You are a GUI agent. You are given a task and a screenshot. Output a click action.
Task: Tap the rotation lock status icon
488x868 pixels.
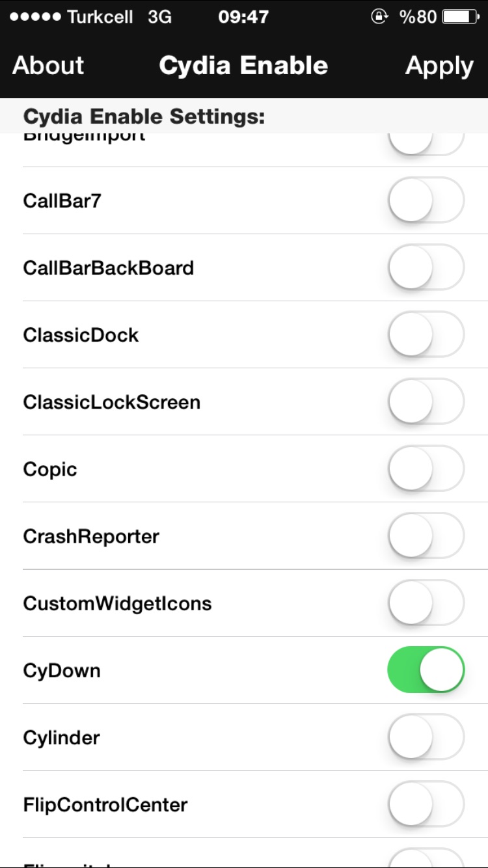click(x=379, y=17)
